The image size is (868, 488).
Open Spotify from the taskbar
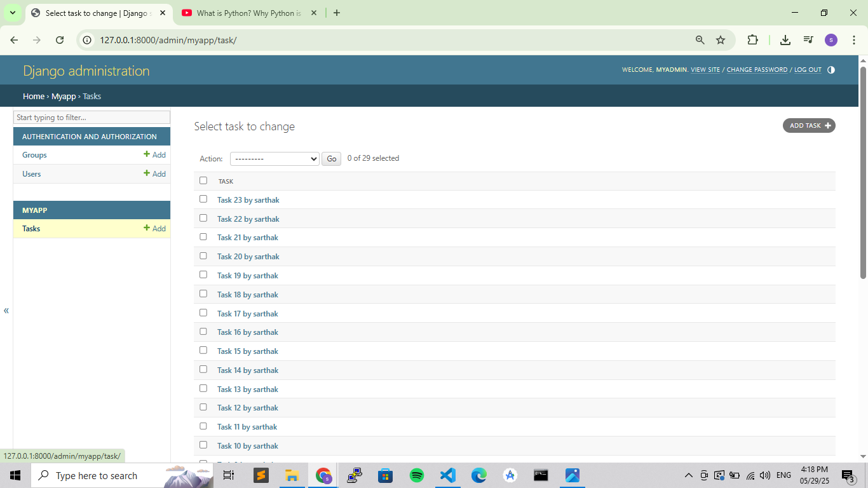[x=417, y=475]
